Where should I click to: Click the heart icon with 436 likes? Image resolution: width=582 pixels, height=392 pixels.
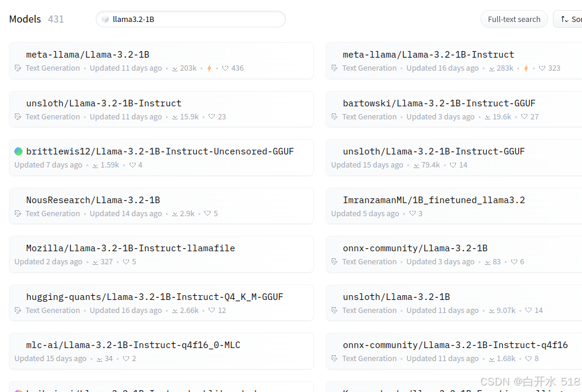[225, 68]
